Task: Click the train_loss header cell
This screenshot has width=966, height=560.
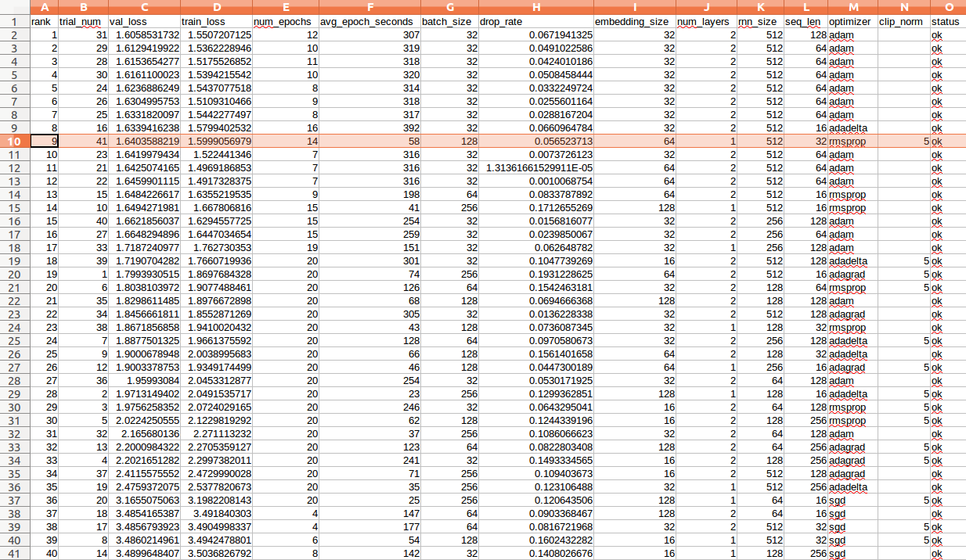Action: tap(215, 22)
